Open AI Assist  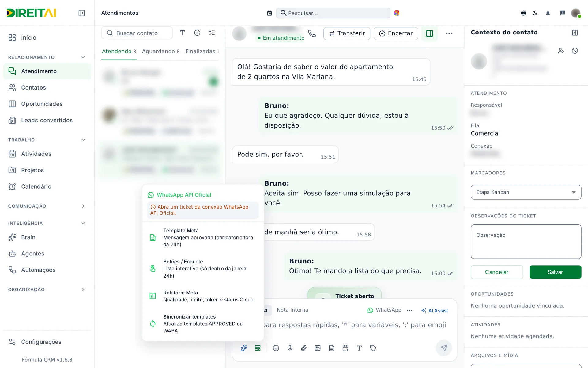click(435, 311)
